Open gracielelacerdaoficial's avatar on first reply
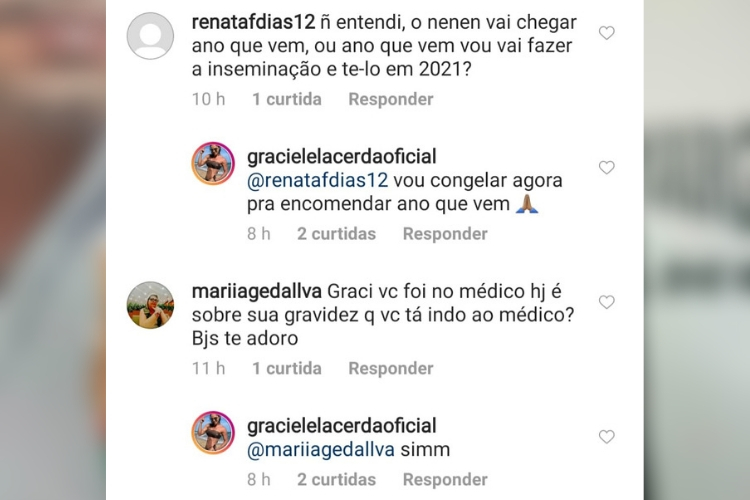Image resolution: width=750 pixels, height=500 pixels. tap(212, 163)
